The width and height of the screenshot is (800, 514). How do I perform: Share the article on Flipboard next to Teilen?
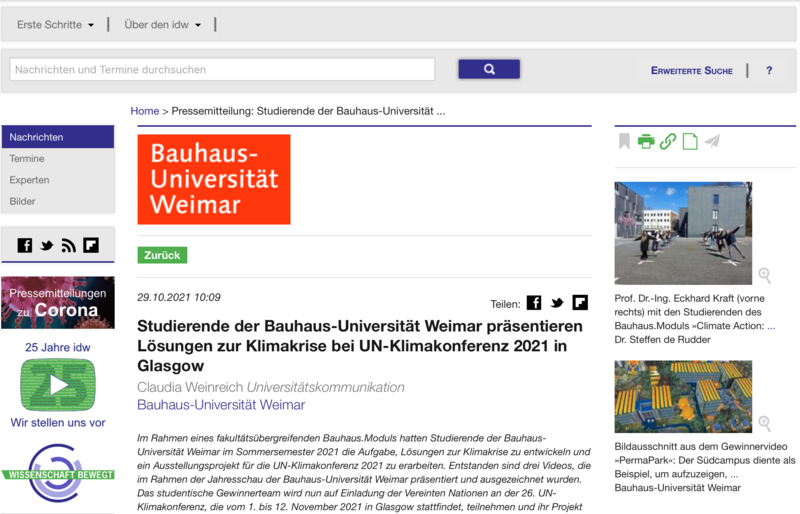click(580, 303)
